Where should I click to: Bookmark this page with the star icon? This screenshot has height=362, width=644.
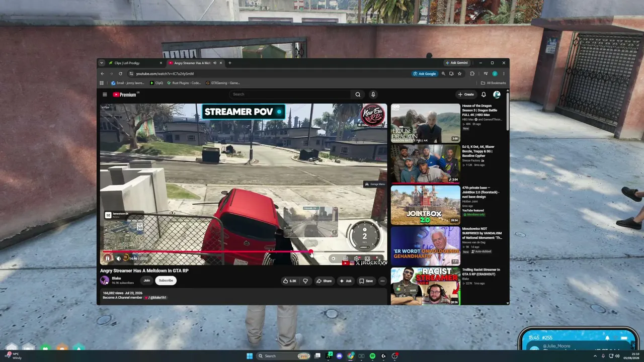459,73
